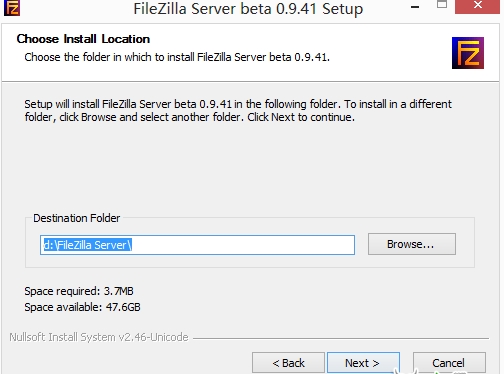Click the maximize button in the title bar
Screen dimensions: 504x374
442,5
